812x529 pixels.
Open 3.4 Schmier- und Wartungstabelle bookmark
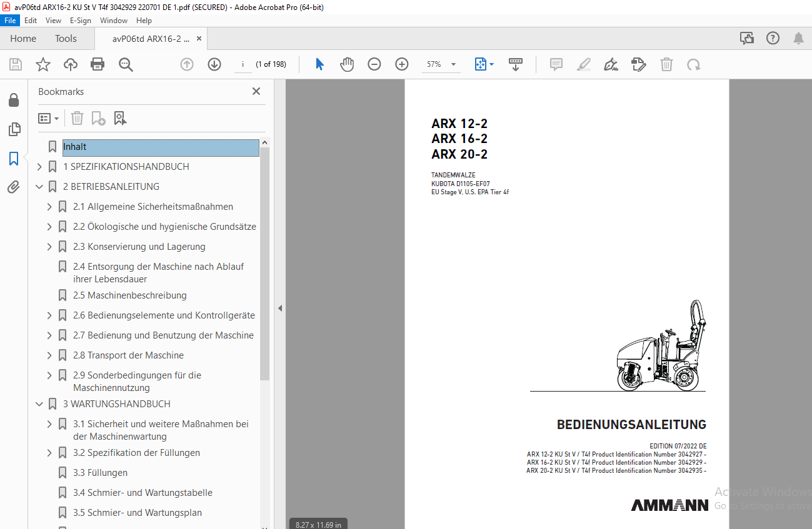coord(143,493)
